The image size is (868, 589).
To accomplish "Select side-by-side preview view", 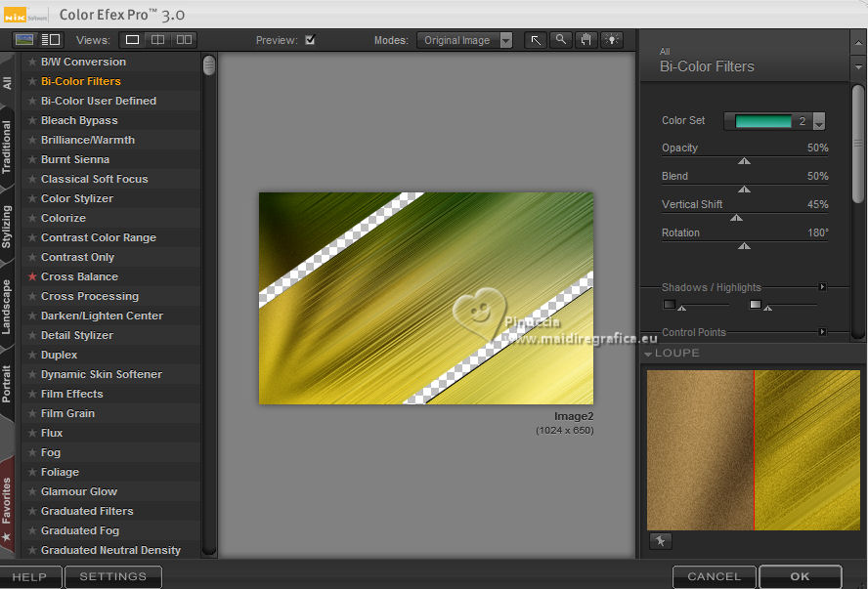I will pyautogui.click(x=184, y=40).
